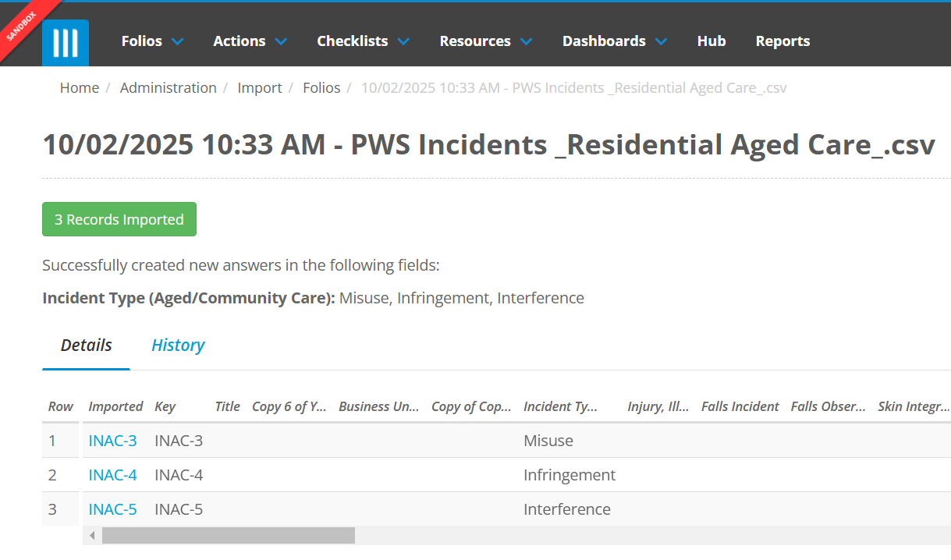Go to Administration breadcrumb
Viewport: 951px width, 560px height.
168,88
